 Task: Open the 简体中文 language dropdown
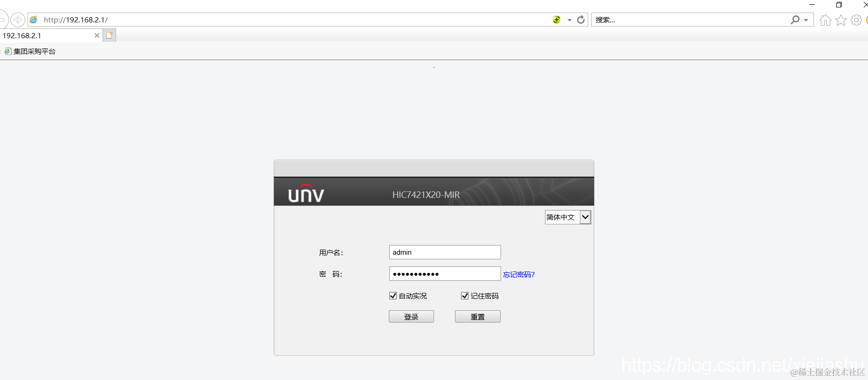point(568,217)
